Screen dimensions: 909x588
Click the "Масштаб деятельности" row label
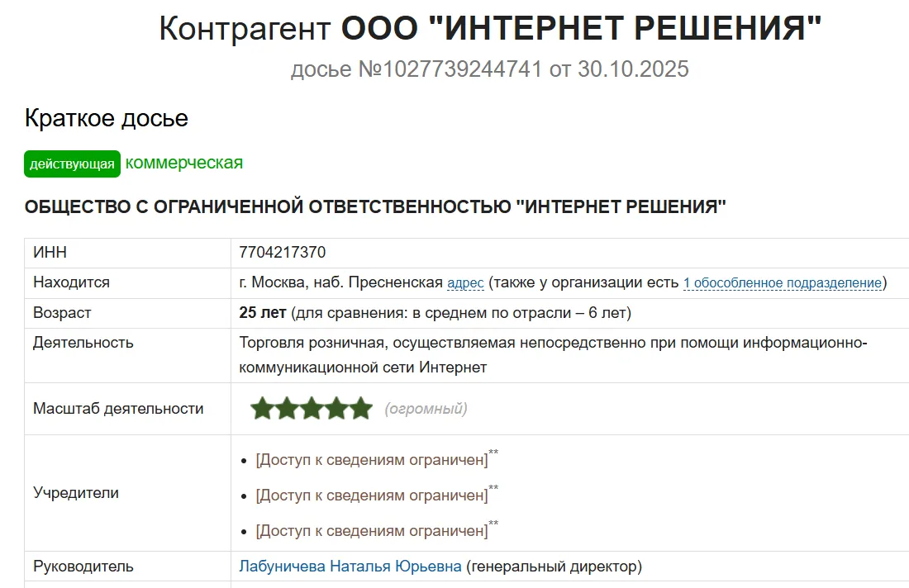coord(118,409)
